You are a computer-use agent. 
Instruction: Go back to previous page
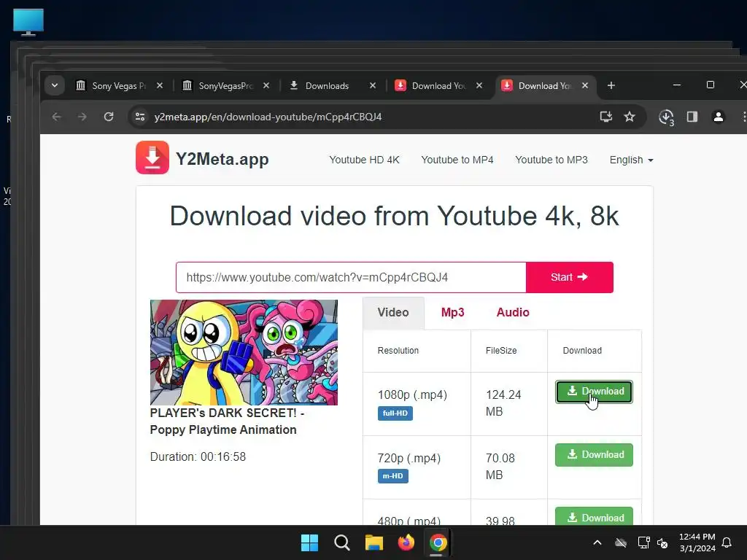[x=57, y=117]
